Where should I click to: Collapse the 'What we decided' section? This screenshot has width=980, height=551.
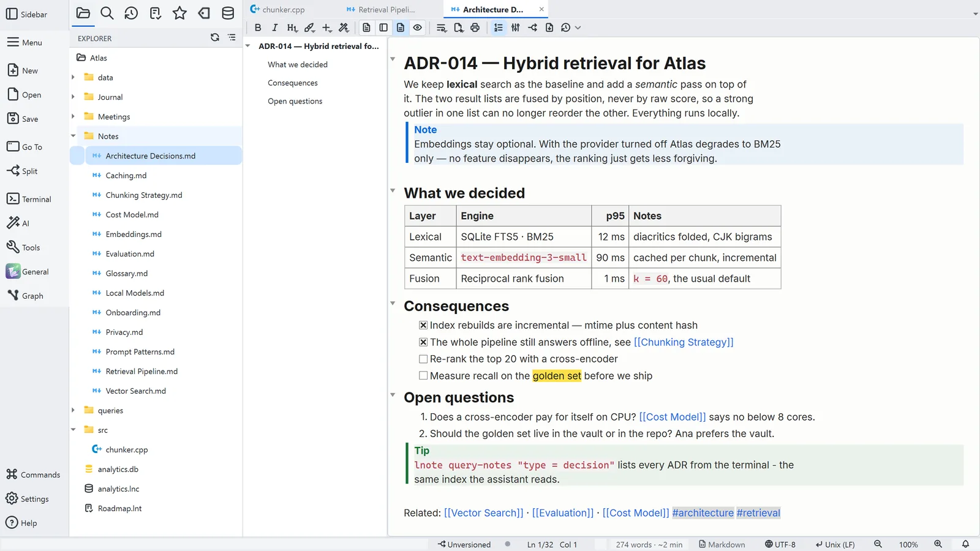point(393,191)
